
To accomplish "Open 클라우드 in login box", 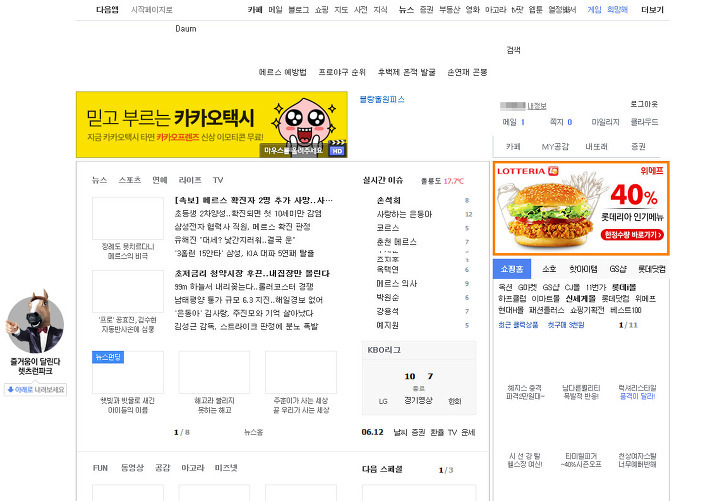I will click(x=644, y=122).
